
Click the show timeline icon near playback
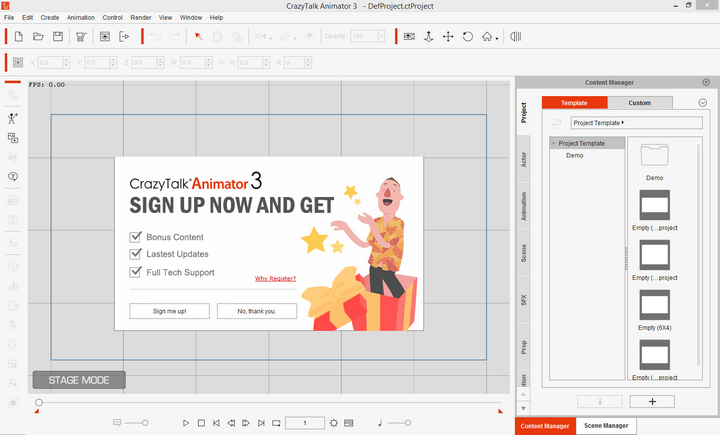(x=349, y=423)
